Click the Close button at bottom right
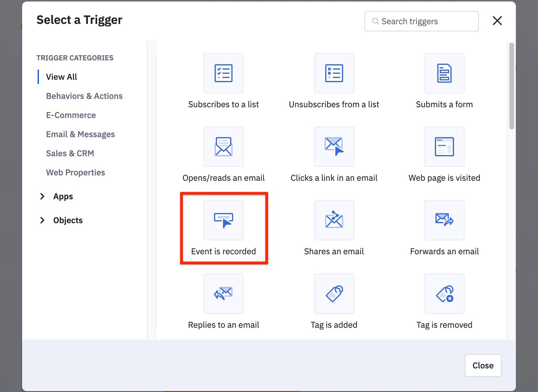 (x=483, y=365)
